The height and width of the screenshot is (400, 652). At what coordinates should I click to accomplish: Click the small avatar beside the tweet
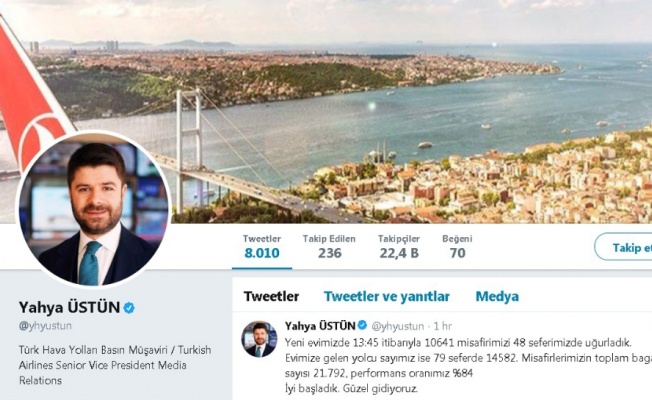coord(259,339)
